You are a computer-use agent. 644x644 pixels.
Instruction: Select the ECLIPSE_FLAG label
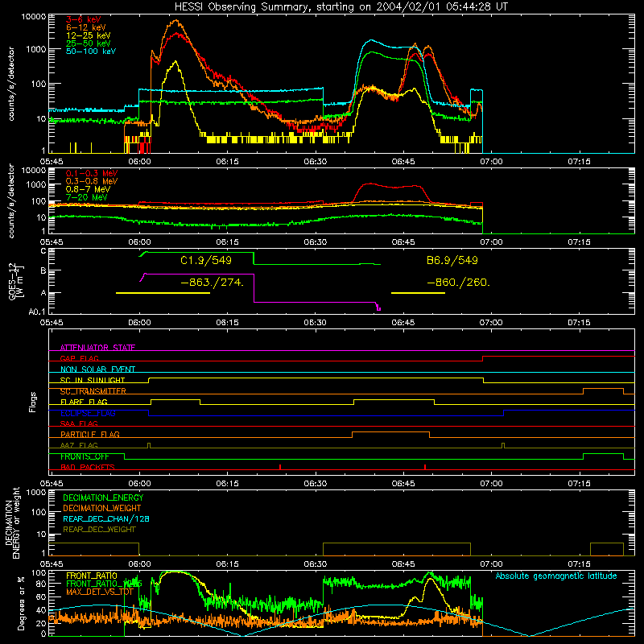88,413
